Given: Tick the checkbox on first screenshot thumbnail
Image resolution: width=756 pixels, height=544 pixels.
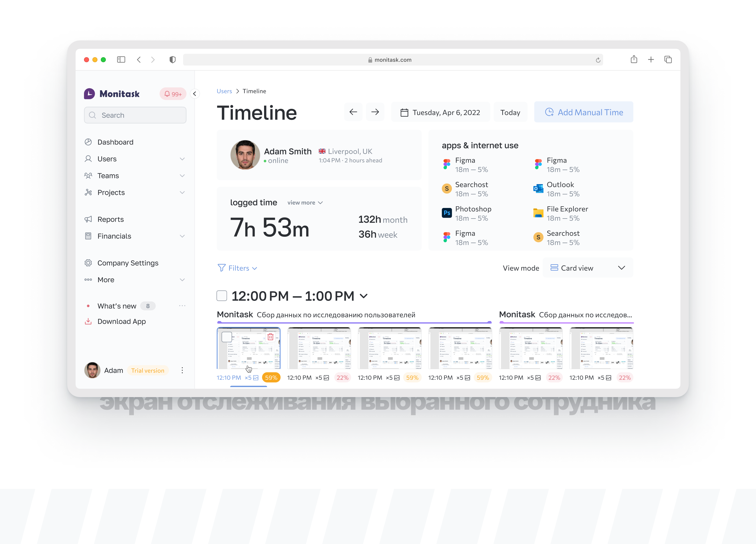Looking at the screenshot, I should (x=227, y=337).
